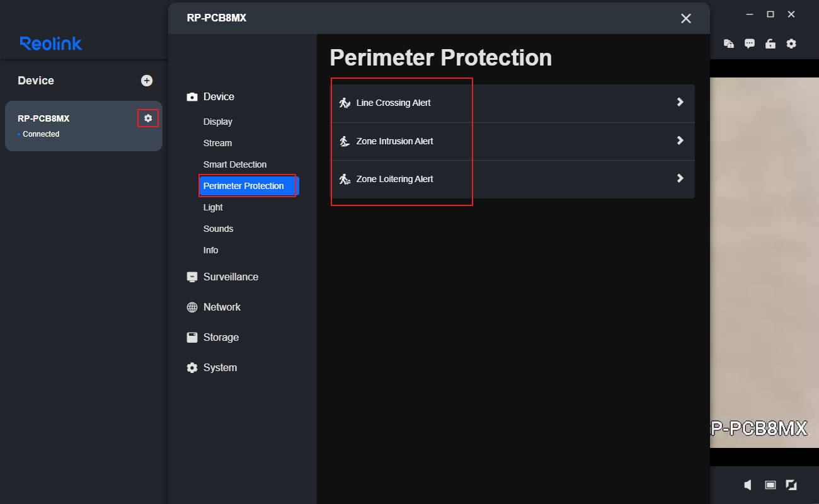This screenshot has height=504, width=819.
Task: Click the Reolink logo
Action: (x=50, y=43)
